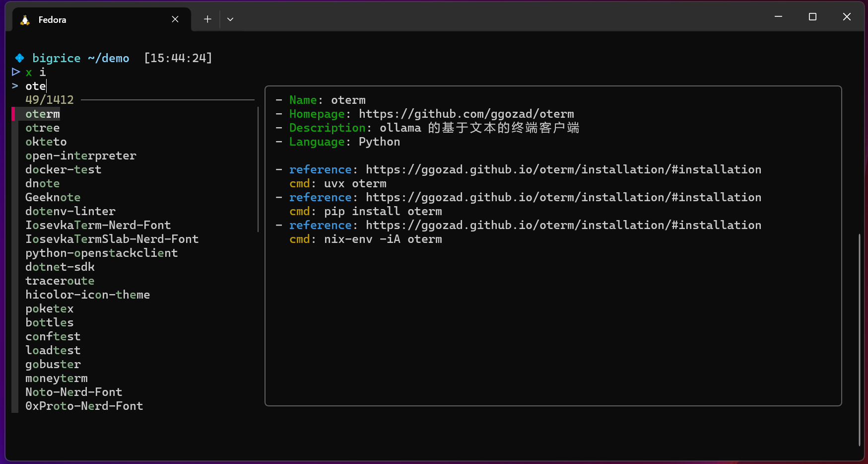Select 'dnote' entry
Screen dimensions: 868x464
coord(43,183)
